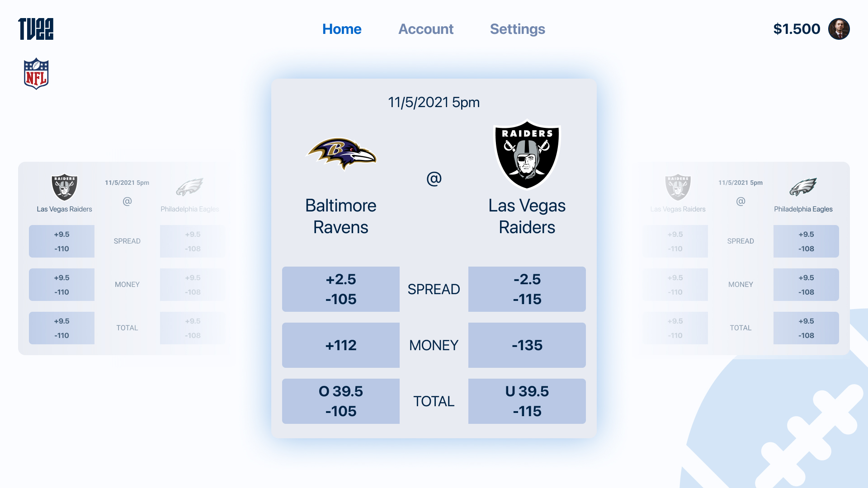
Task: Click Eagles logo in right game card
Action: [803, 187]
